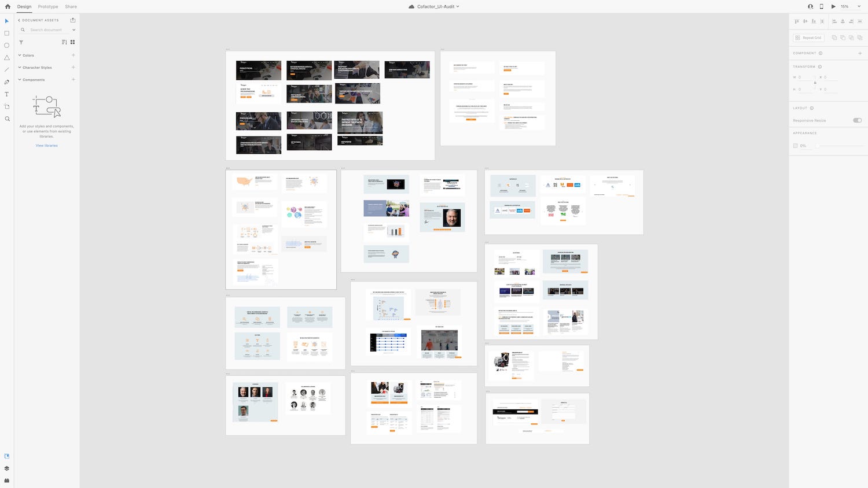Click the Component section plus button
Image resolution: width=868 pixels, height=488 pixels.
(x=860, y=53)
